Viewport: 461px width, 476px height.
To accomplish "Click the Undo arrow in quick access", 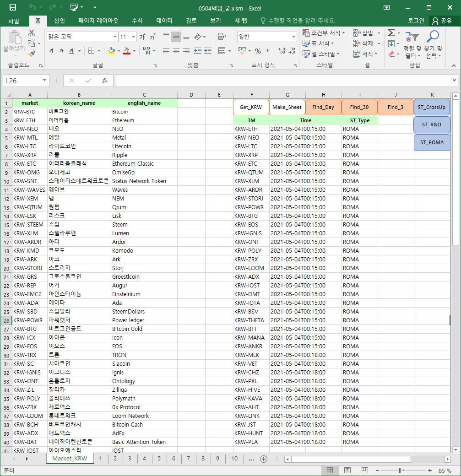I will (x=33, y=7).
